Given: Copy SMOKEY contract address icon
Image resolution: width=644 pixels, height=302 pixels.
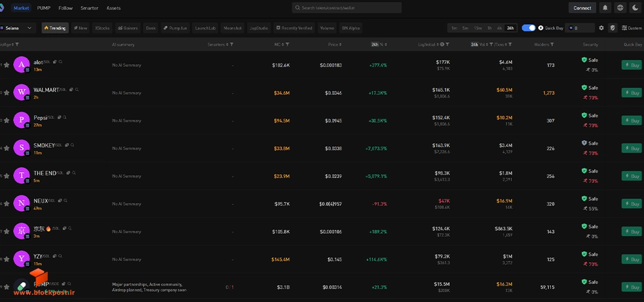Looking at the screenshot, I should 67,145.
